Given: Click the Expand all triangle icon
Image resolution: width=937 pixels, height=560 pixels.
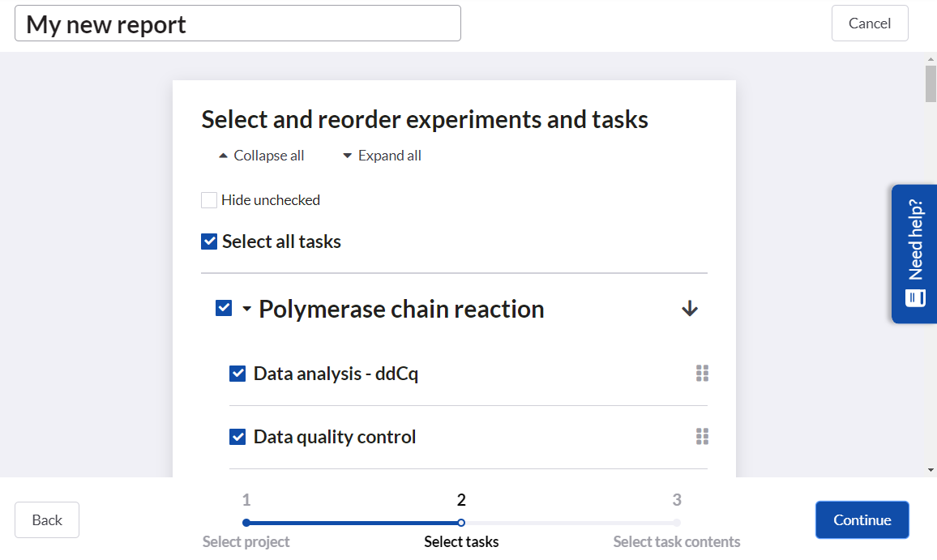Looking at the screenshot, I should (348, 156).
